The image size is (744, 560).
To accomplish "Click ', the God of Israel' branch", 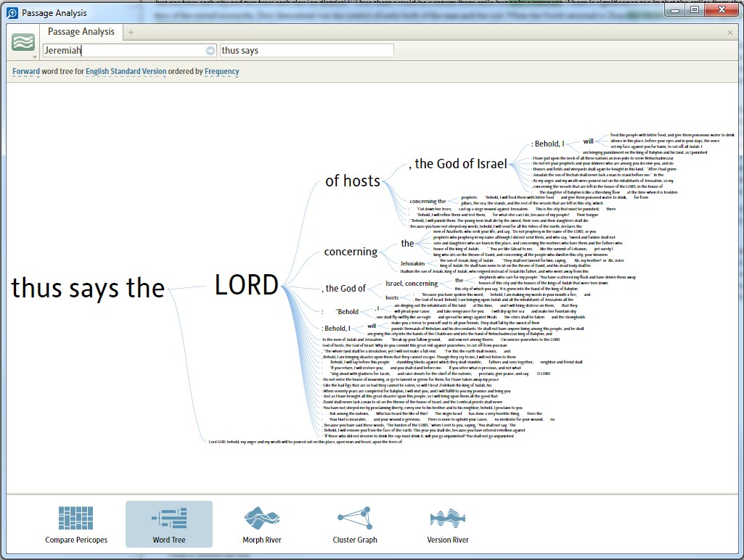I will point(457,164).
